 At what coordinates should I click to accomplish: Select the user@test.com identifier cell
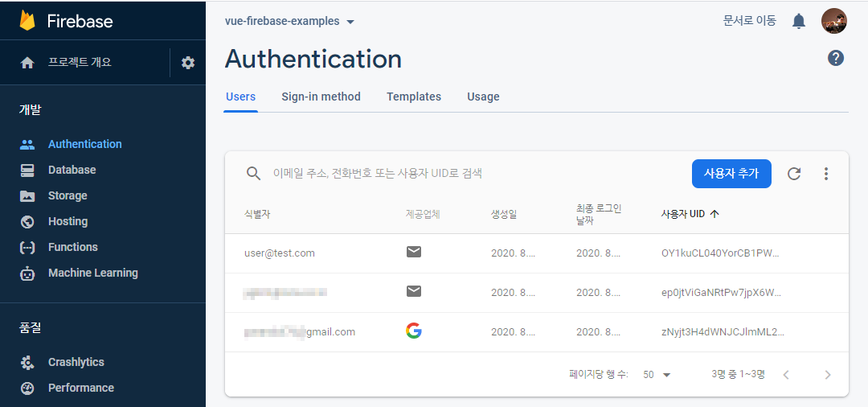[x=280, y=253]
